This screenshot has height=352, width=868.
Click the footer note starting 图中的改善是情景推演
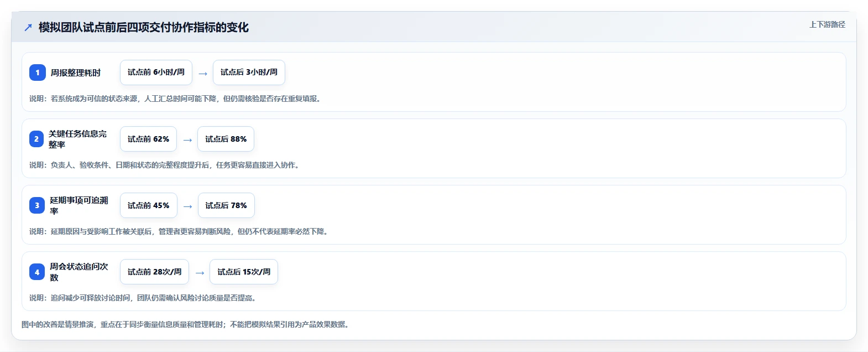tap(186, 324)
